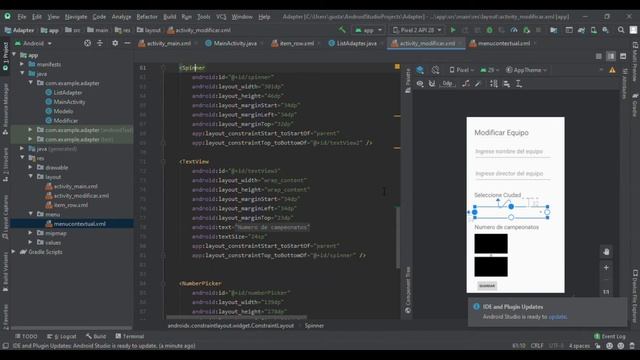Hide the Project panel with the minus icon

click(x=127, y=43)
